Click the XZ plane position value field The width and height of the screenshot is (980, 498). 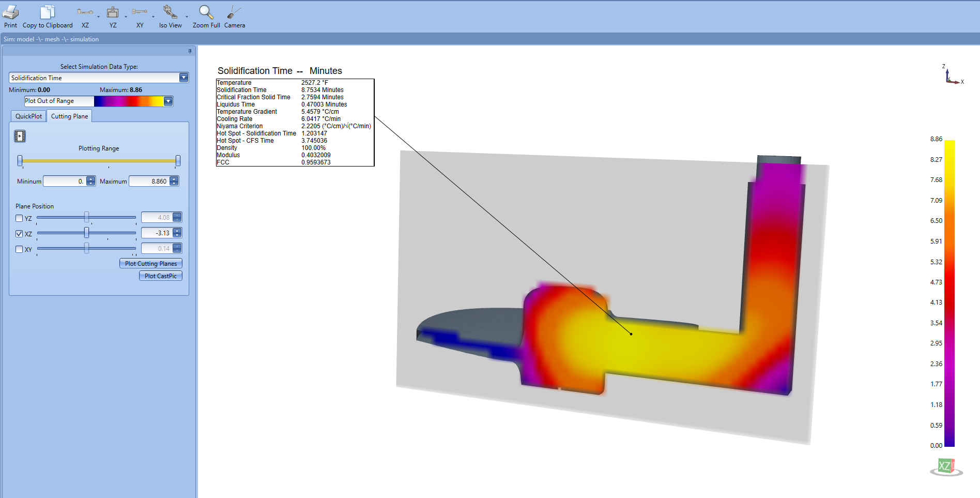pyautogui.click(x=157, y=233)
